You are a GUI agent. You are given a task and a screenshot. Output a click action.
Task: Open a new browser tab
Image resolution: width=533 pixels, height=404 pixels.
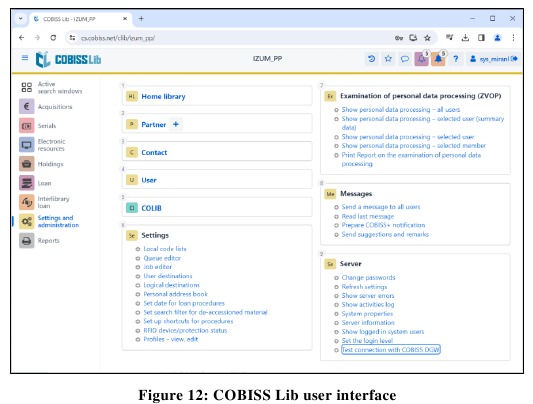pos(141,19)
